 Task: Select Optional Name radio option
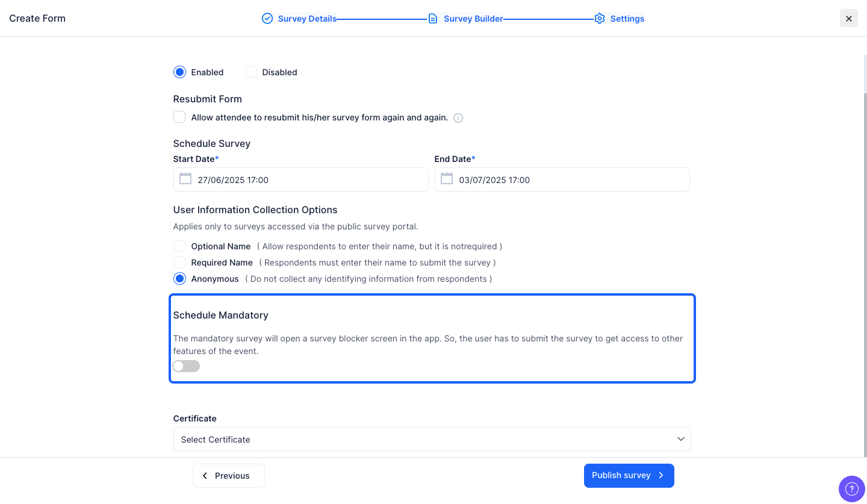(179, 246)
